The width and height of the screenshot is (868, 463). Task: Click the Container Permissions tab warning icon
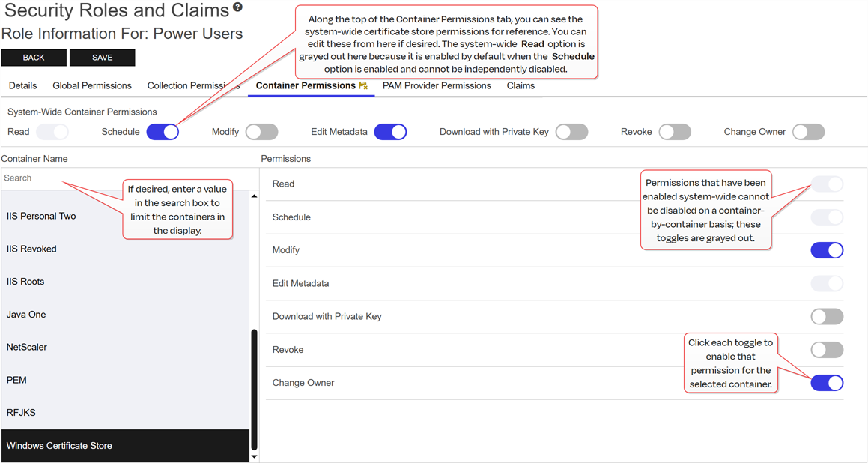[x=363, y=86]
